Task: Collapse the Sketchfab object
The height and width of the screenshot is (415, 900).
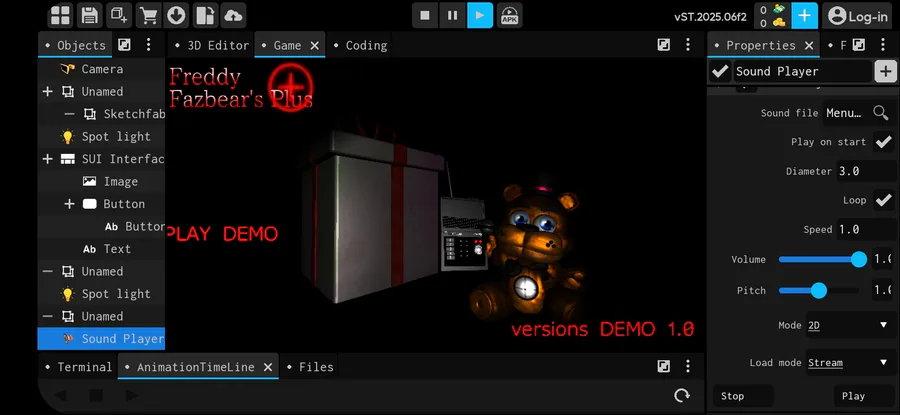Action: click(69, 114)
